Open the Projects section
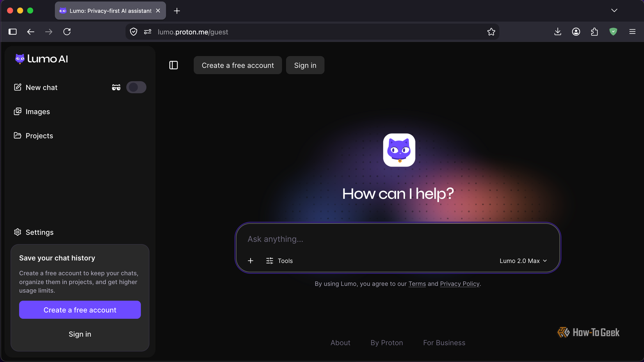Screen dimensions: 644x362 (34, 136)
